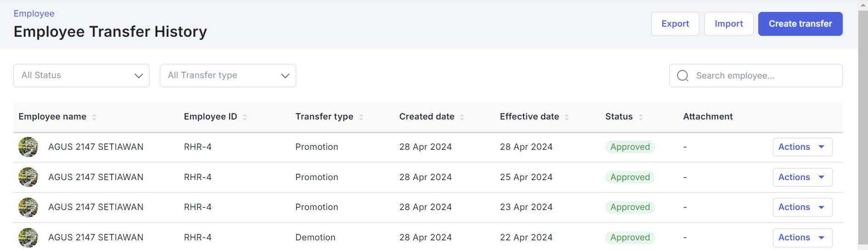The image size is (868, 250).
Task: Sort by Employee name column arrows
Action: point(94,117)
